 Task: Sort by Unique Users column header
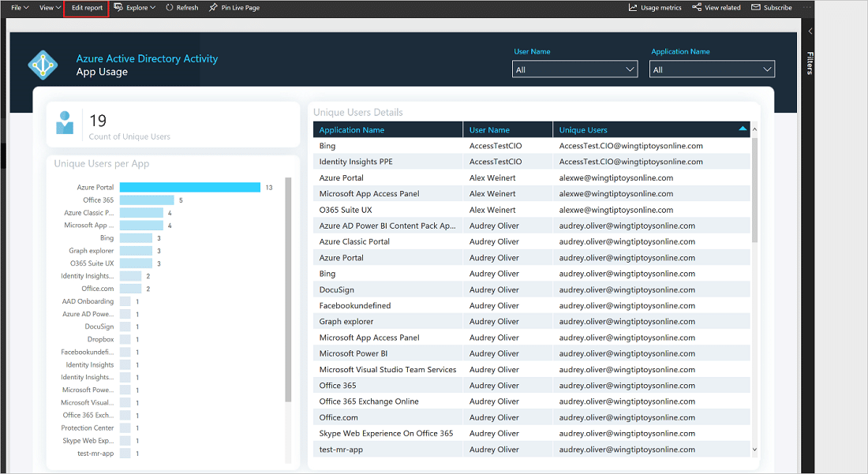[x=583, y=130]
